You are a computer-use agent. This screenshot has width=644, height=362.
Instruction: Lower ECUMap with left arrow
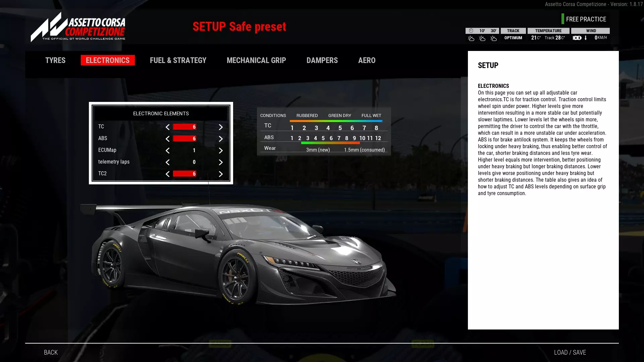tap(167, 150)
